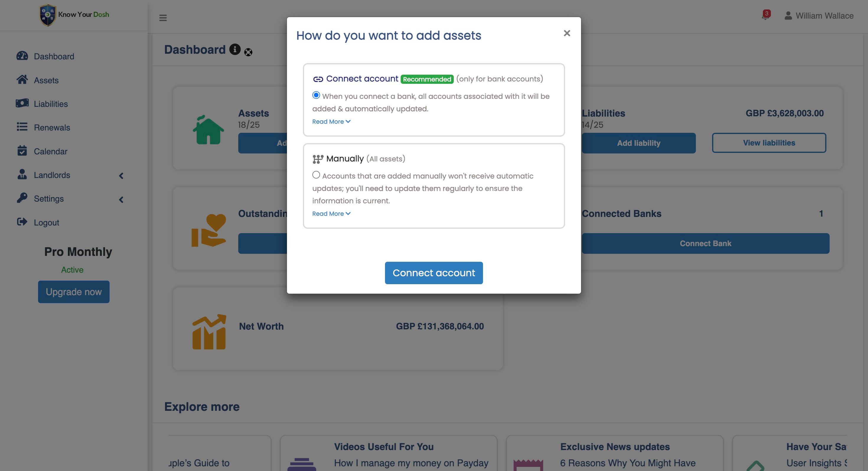Open Renewals in the sidebar

[52, 127]
